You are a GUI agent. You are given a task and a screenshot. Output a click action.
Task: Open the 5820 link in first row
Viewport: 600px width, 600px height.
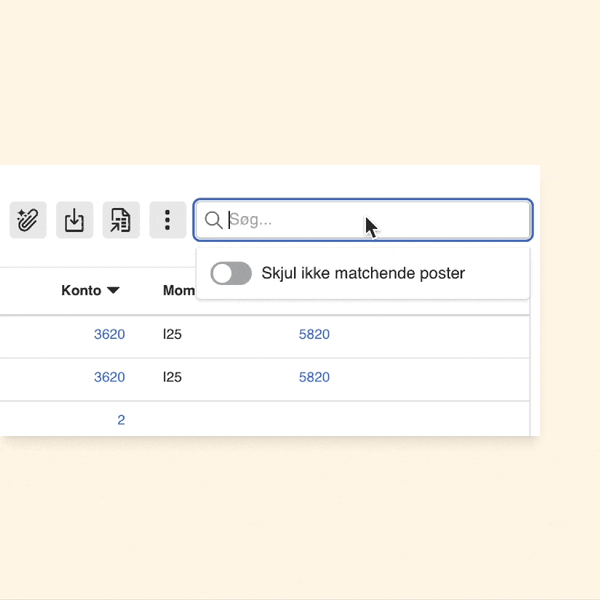(x=314, y=334)
